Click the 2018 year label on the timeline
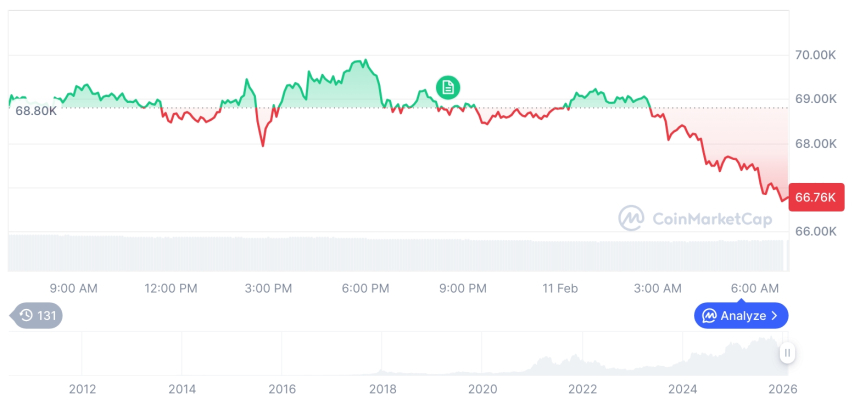 (382, 389)
